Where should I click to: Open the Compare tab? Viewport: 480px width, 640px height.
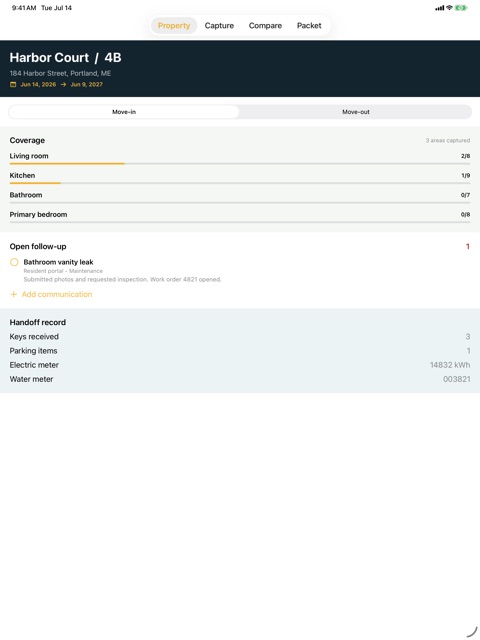pos(265,25)
